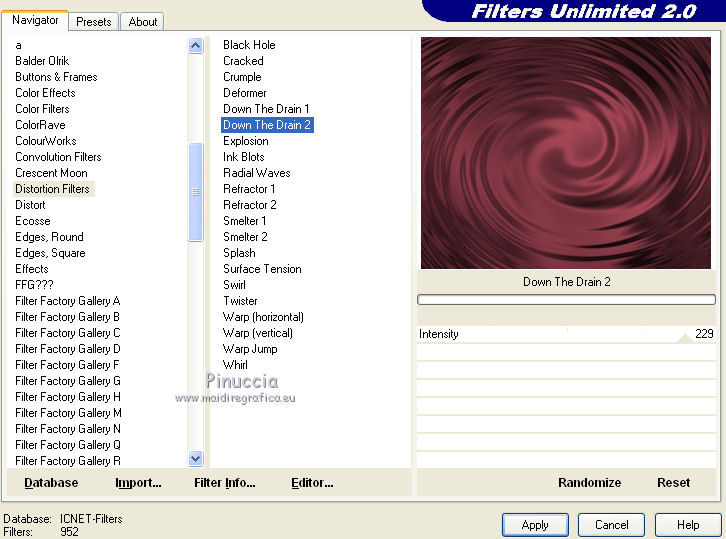Select the Effects category
This screenshot has height=539, width=726.
(x=31, y=269)
